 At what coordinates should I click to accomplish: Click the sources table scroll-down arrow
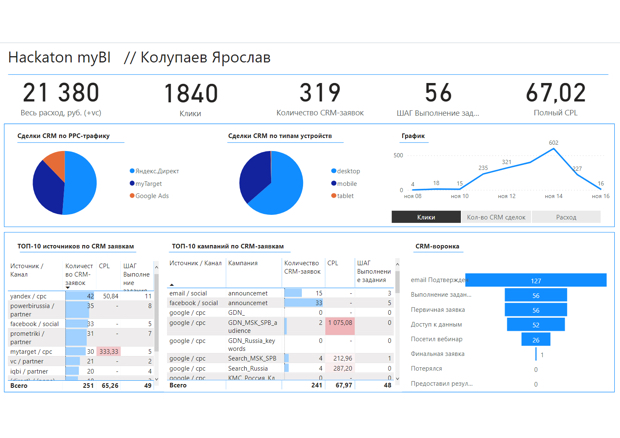coord(156,379)
